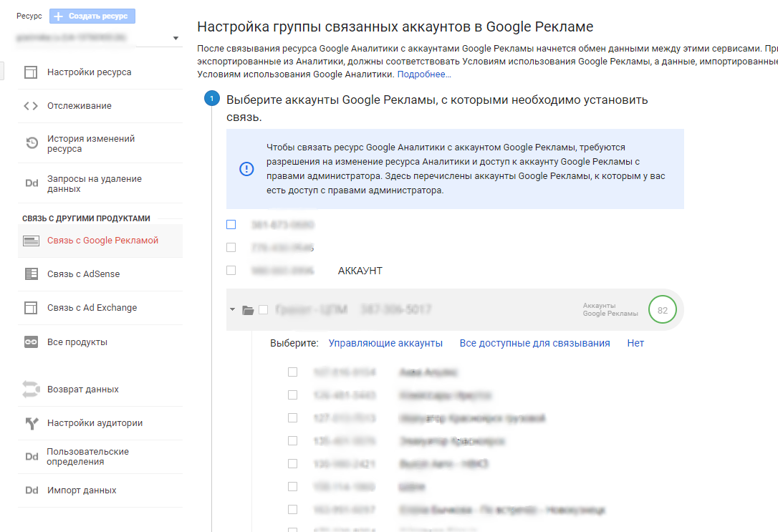Click the Связь с Ad Exchange icon
The width and height of the screenshot is (778, 532).
(x=31, y=308)
